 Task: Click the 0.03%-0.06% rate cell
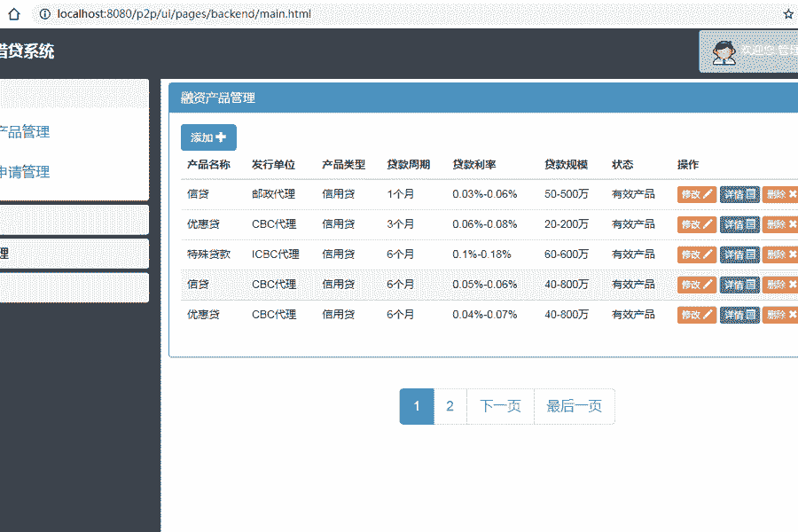[x=484, y=194]
